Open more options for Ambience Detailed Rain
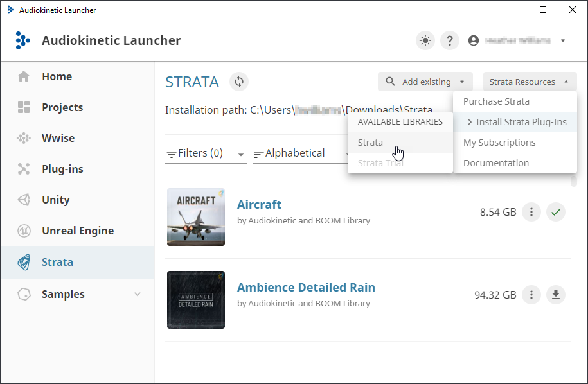 point(531,295)
